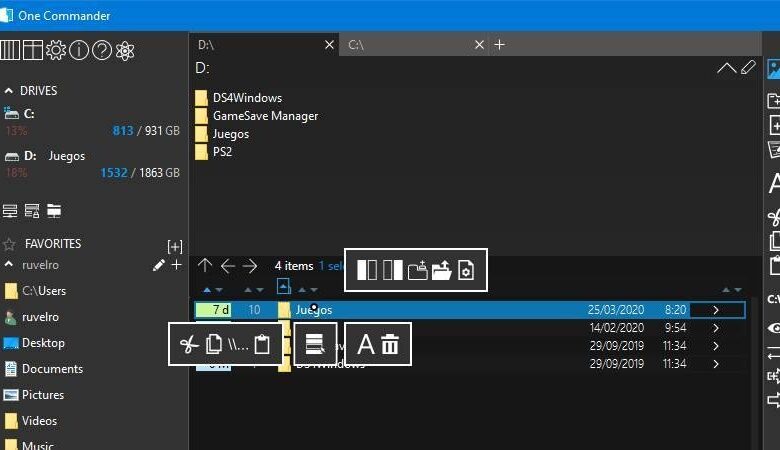Viewport: 780px width, 450px height.
Task: Open a new tab with plus
Action: coord(499,45)
